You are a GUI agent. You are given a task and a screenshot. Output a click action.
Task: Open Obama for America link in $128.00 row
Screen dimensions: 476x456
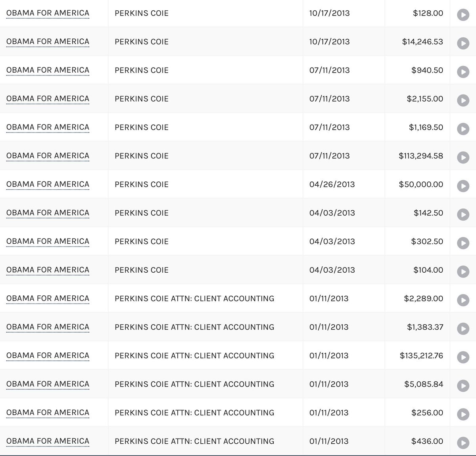pyautogui.click(x=48, y=13)
